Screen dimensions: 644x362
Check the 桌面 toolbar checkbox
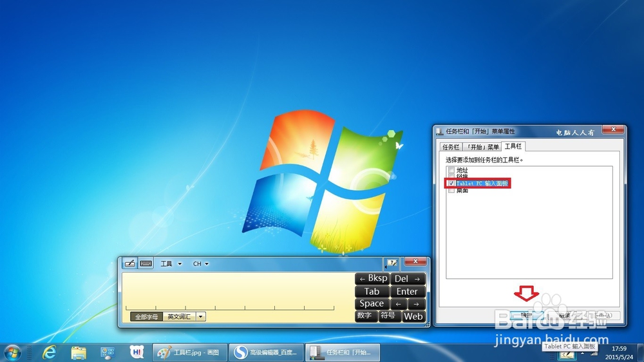[451, 190]
